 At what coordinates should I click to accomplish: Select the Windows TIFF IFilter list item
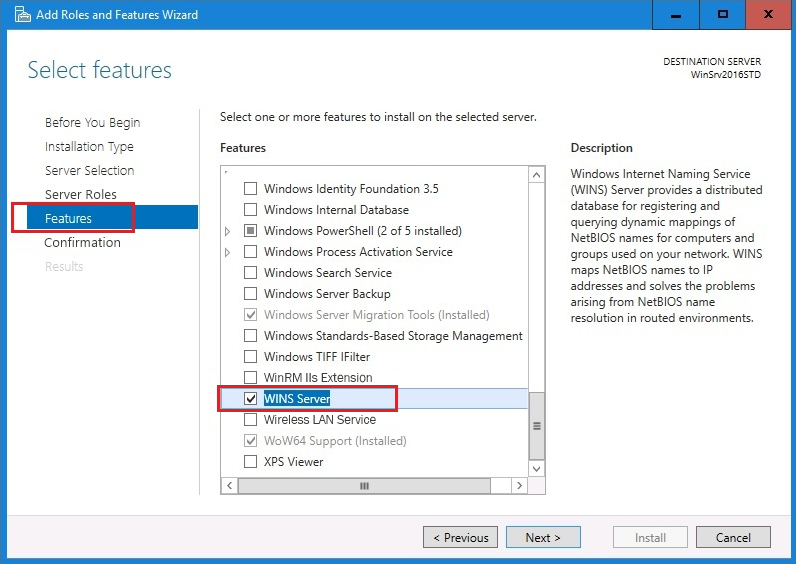(317, 357)
